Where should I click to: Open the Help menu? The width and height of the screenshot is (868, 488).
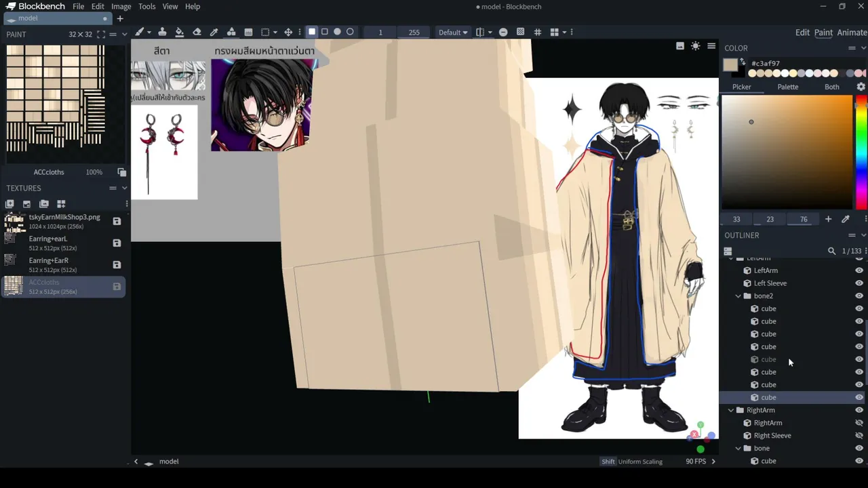pos(193,6)
